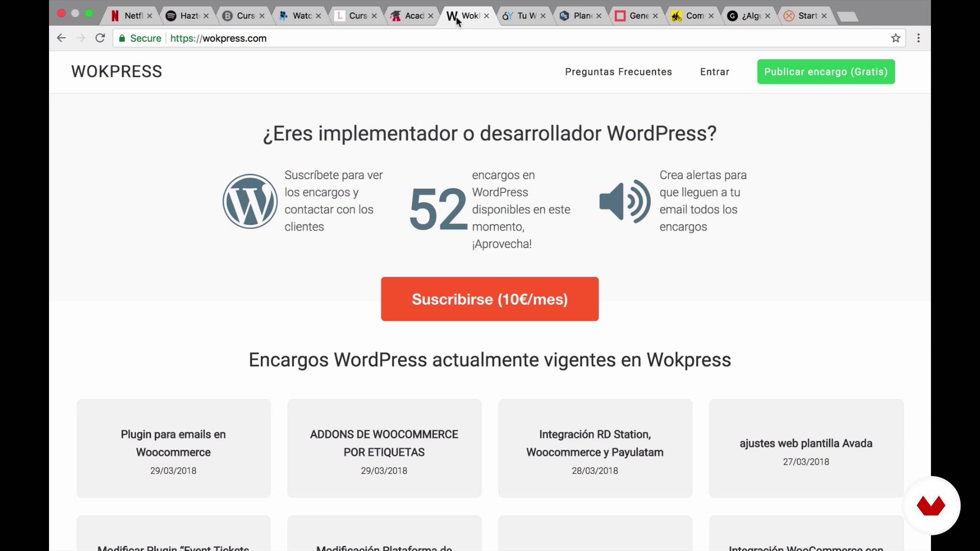Click the WordPress logo icon

pos(250,202)
